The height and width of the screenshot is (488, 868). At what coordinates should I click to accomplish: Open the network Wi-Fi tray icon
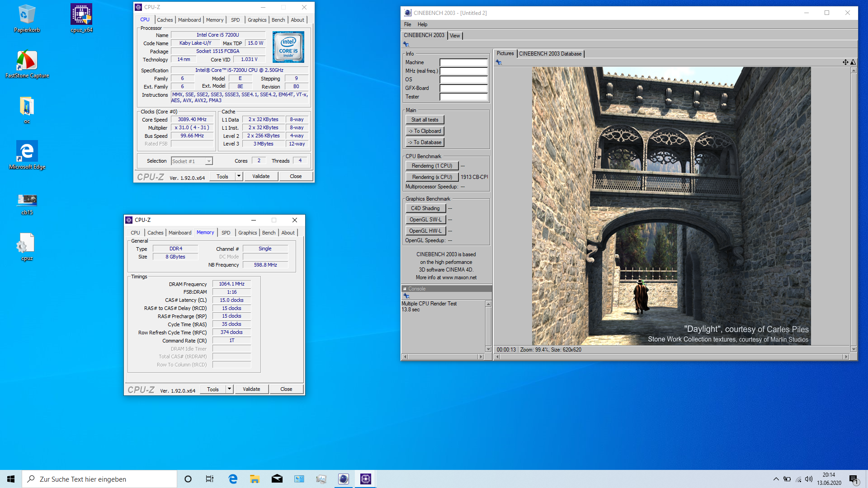tap(798, 479)
